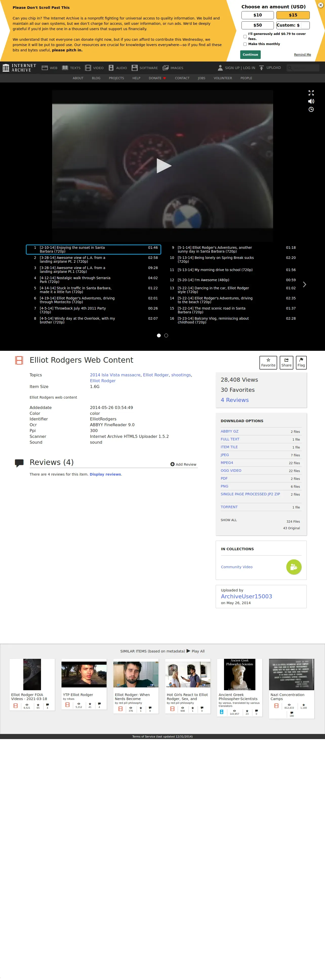Open the Volunteer link in subnav
Image resolution: width=325 pixels, height=980 pixels.
[x=223, y=78]
